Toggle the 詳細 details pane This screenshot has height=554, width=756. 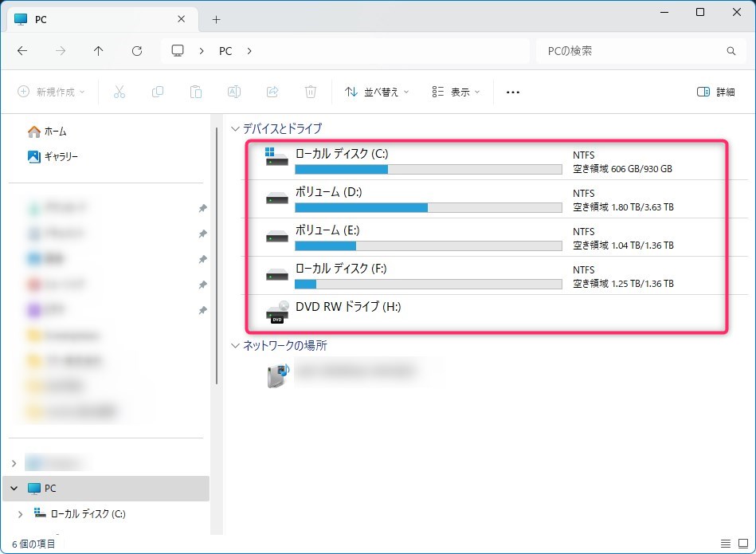[x=715, y=92]
